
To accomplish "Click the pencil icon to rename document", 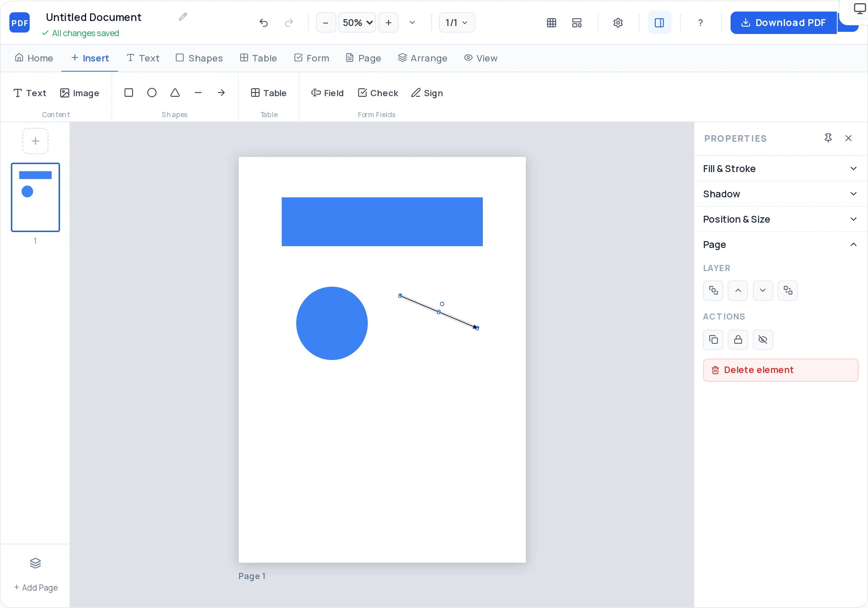I will click(x=183, y=17).
